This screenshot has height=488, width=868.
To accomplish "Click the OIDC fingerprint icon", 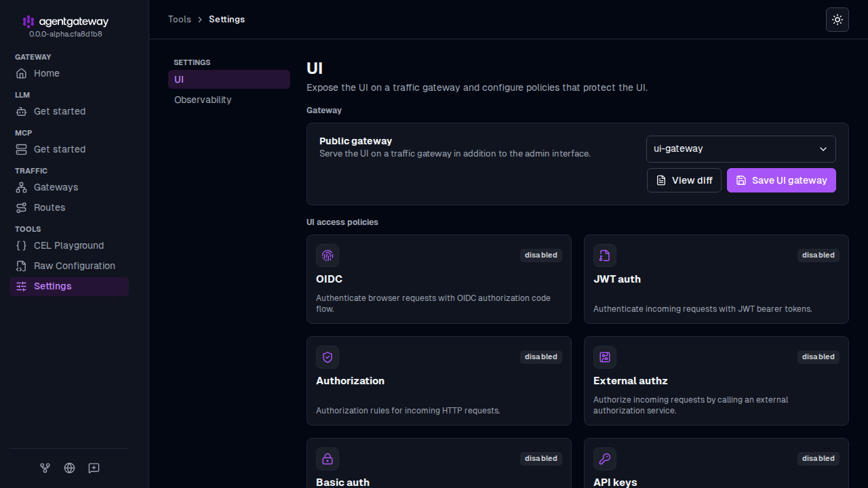I will point(328,256).
